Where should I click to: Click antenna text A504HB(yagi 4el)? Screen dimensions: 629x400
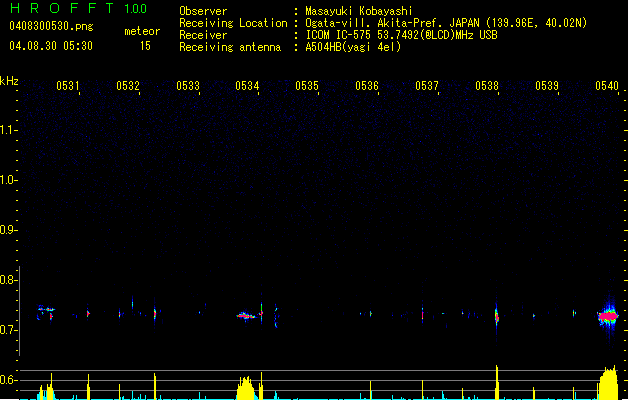tap(353, 47)
